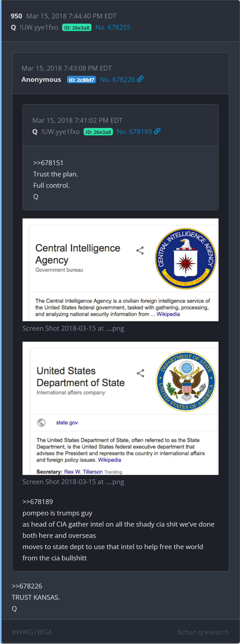
Task: Click the green ID: 26e3a8 badge at top
Action: pos(77,28)
